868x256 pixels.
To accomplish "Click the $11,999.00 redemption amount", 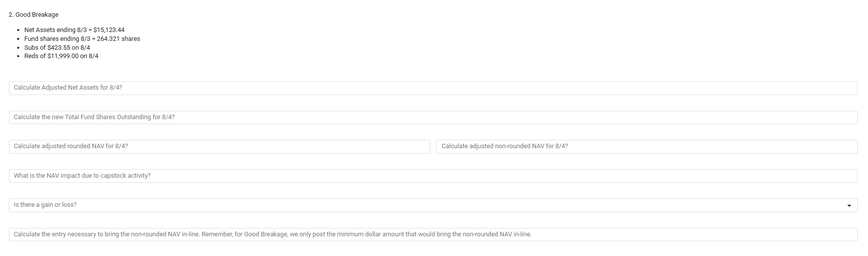I will click(x=63, y=56).
